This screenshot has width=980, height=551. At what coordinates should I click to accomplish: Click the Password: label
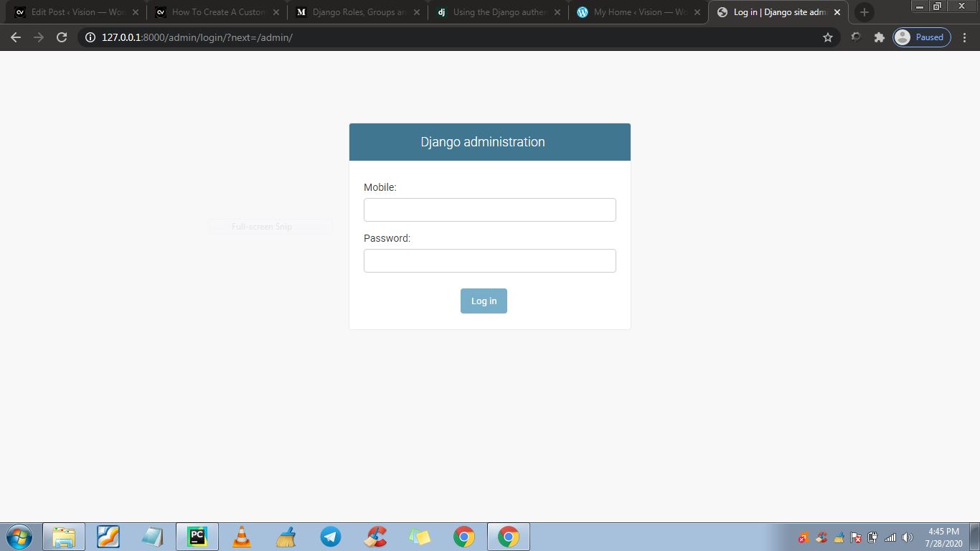click(x=387, y=238)
